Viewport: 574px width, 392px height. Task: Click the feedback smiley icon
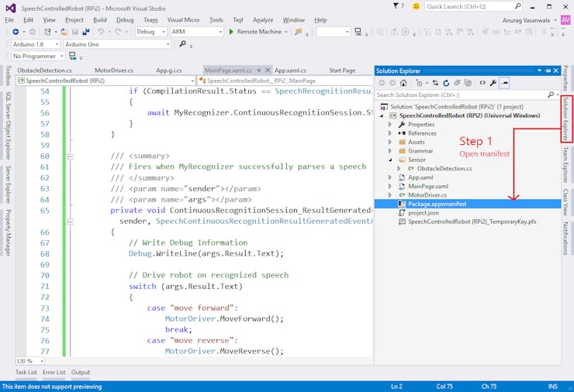[x=416, y=6]
